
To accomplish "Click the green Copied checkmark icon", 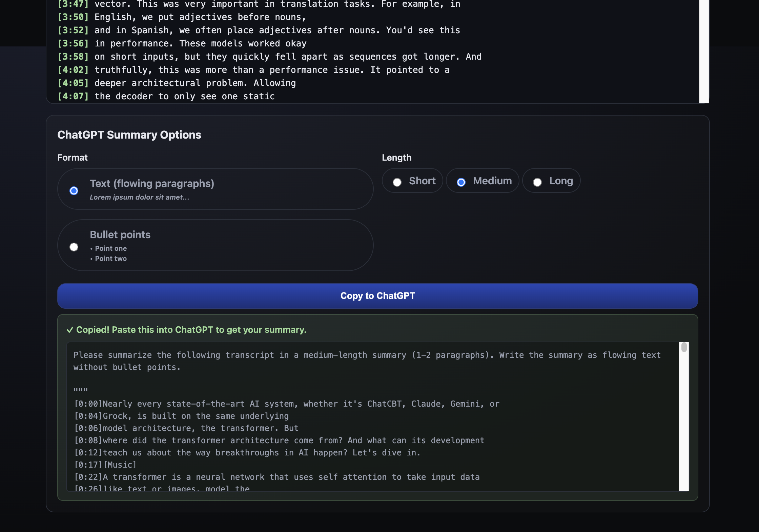I will click(70, 330).
